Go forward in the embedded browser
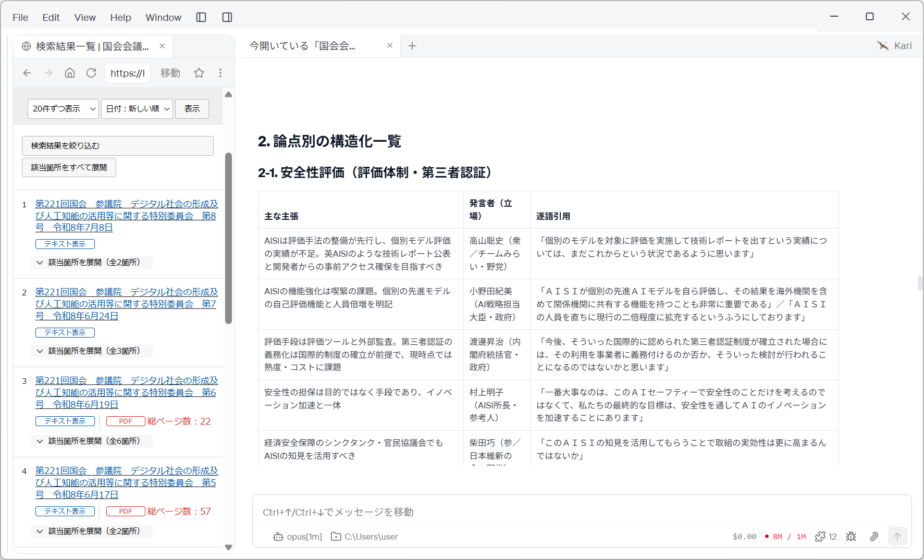Image resolution: width=924 pixels, height=560 pixels. click(x=48, y=73)
